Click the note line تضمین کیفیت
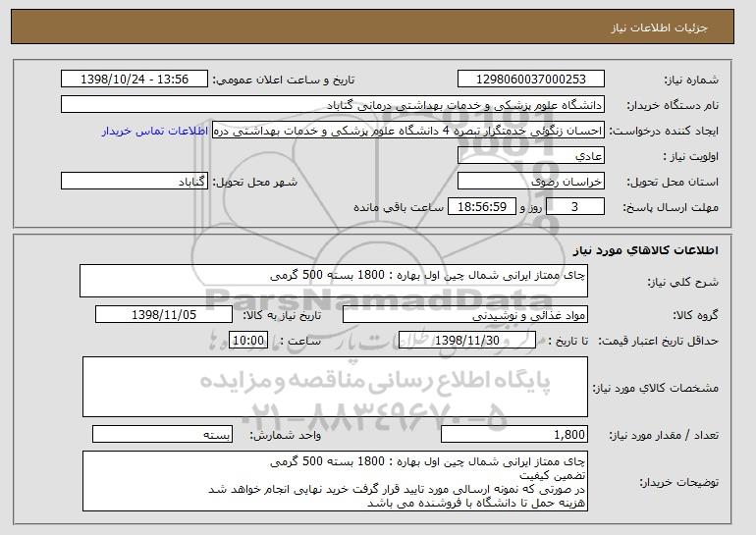 click(x=553, y=475)
